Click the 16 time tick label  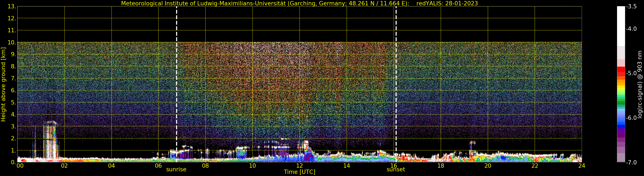click(x=394, y=166)
